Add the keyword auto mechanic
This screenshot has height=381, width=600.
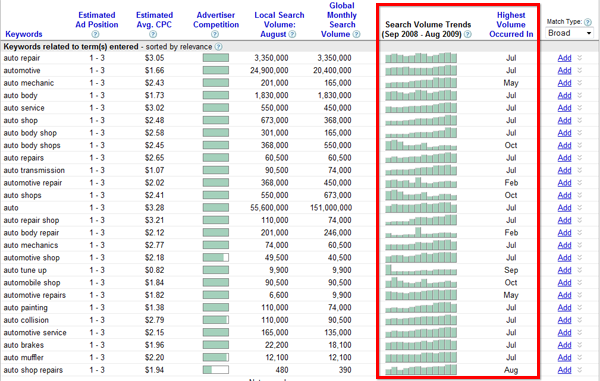point(564,83)
